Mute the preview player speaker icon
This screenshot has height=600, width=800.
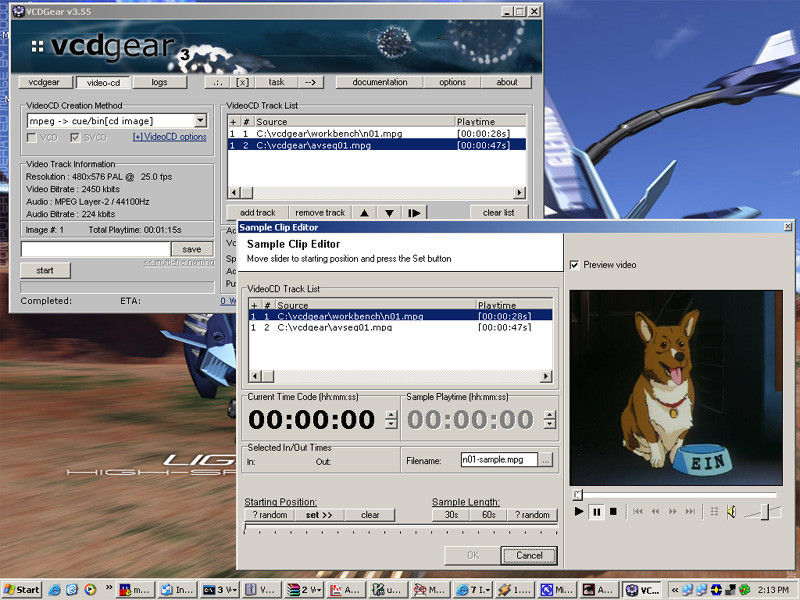point(731,511)
